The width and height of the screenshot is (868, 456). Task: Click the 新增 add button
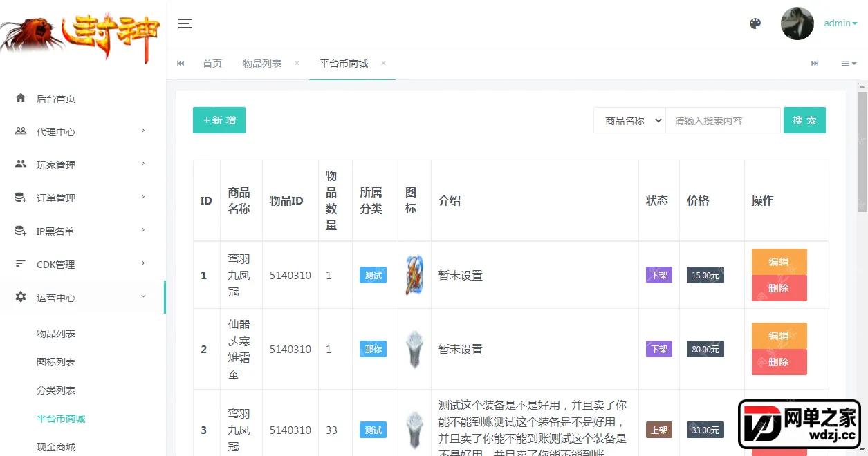pyautogui.click(x=219, y=120)
